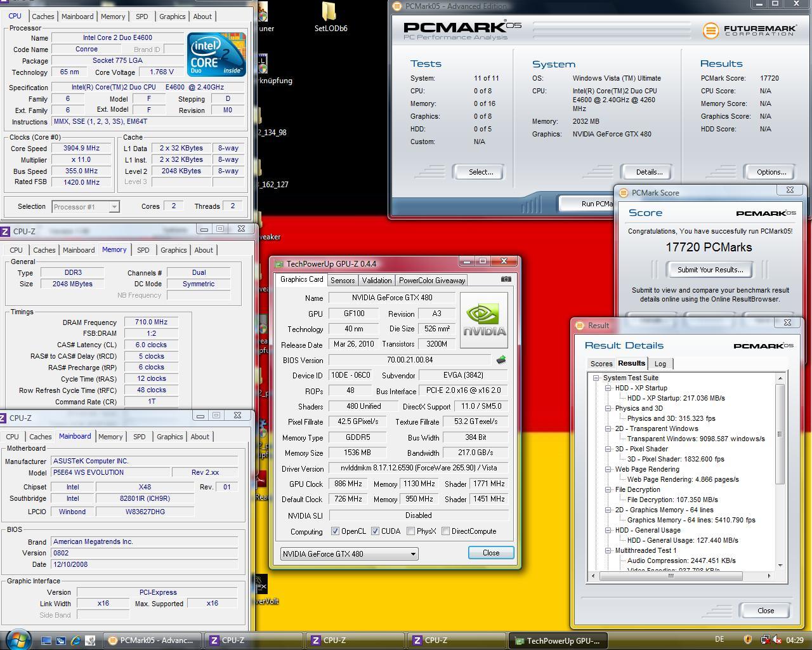Click the Show Desktop quick launch icon
This screenshot has width=812, height=650.
coord(46,640)
